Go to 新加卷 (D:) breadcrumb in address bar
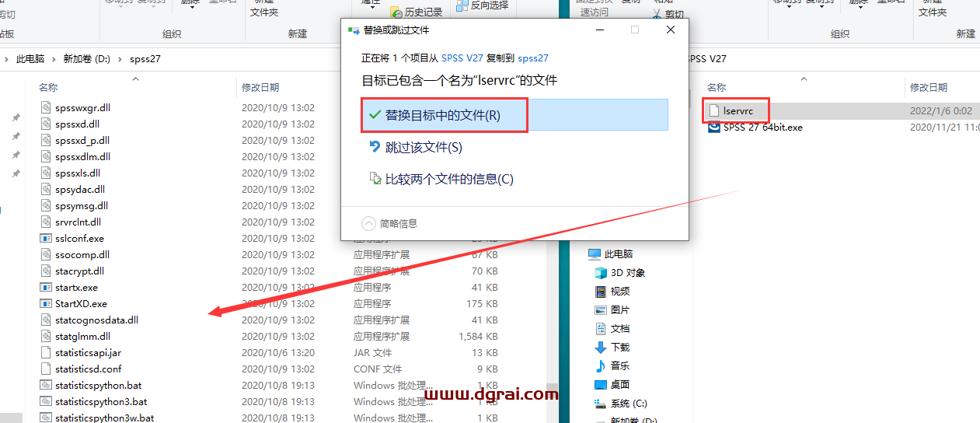The height and width of the screenshot is (423, 980). pyautogui.click(x=86, y=59)
